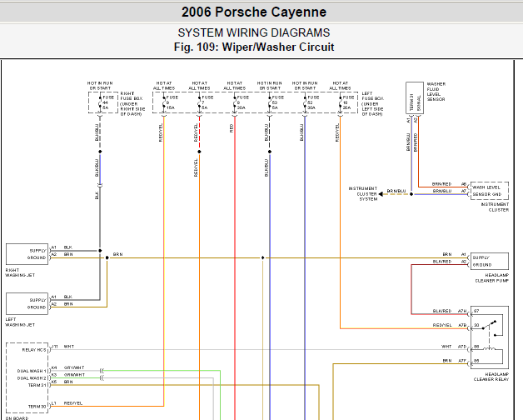
Task: Click the 'RELAY HCS' pin label
Action: pos(34,350)
